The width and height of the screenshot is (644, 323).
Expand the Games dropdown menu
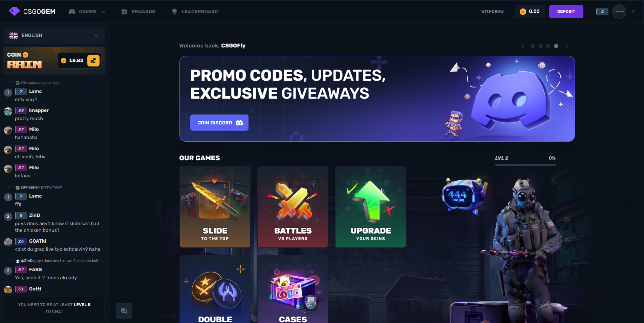point(87,12)
